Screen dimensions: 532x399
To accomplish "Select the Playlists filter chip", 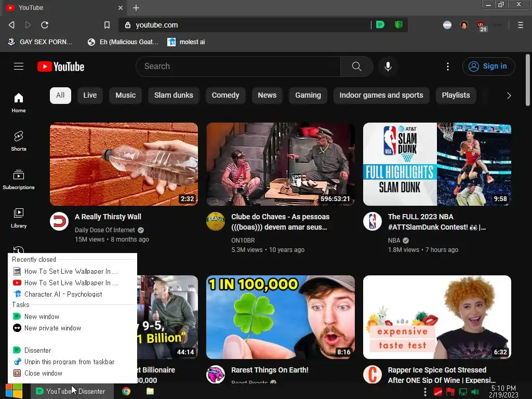I will [x=456, y=96].
